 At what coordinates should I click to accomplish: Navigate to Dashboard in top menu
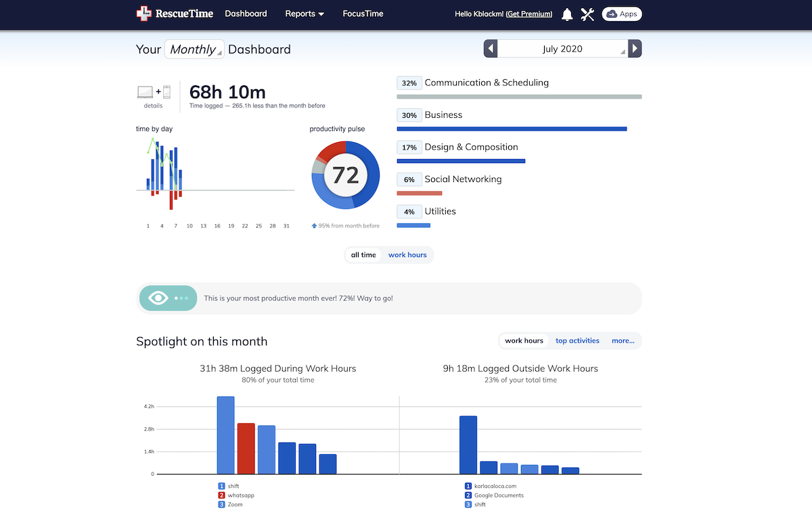coord(246,14)
